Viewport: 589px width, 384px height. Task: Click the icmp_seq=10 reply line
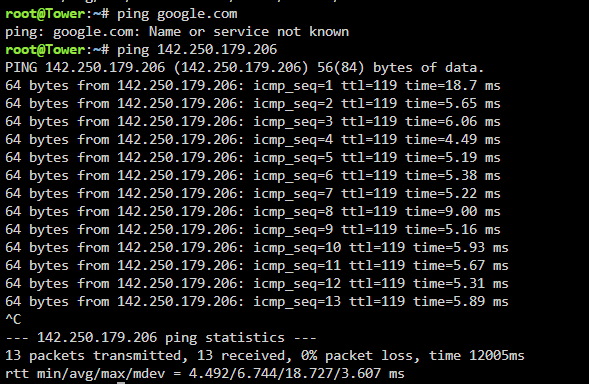pos(257,248)
